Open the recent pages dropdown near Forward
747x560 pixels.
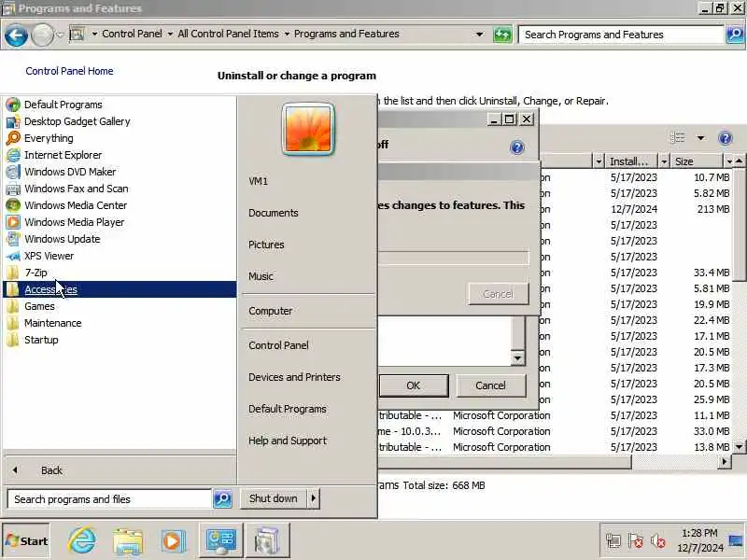click(60, 35)
